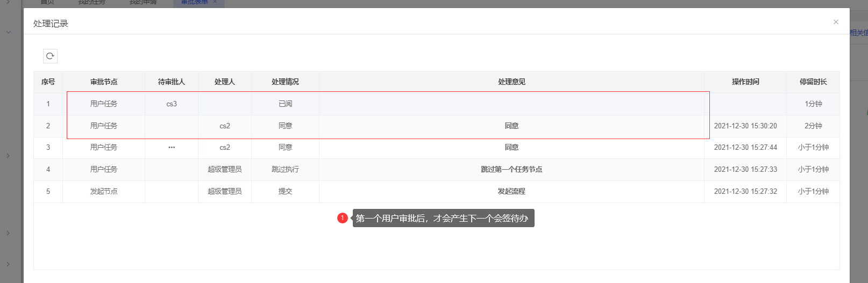The height and width of the screenshot is (283, 868).
Task: Click the 第一个用户审批后 annotation tooltip
Action: (443, 218)
